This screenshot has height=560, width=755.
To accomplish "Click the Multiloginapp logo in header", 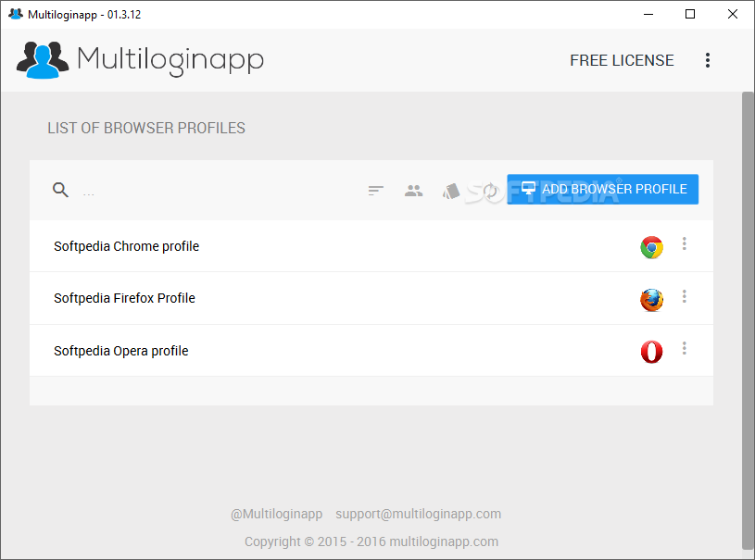I will [x=140, y=59].
